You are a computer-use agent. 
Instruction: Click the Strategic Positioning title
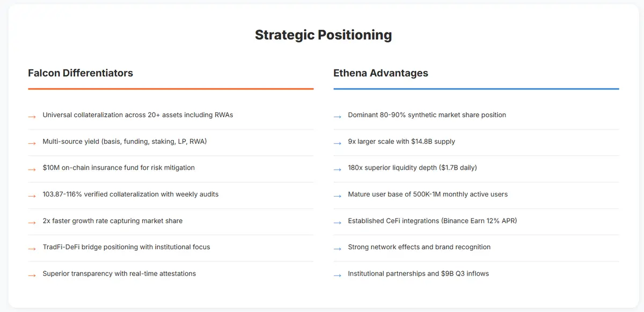323,35
